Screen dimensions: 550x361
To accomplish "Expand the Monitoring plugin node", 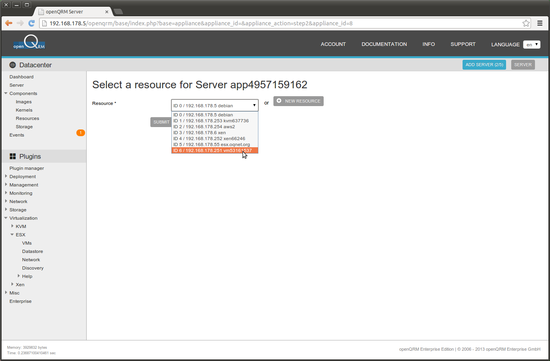I will tap(6, 193).
